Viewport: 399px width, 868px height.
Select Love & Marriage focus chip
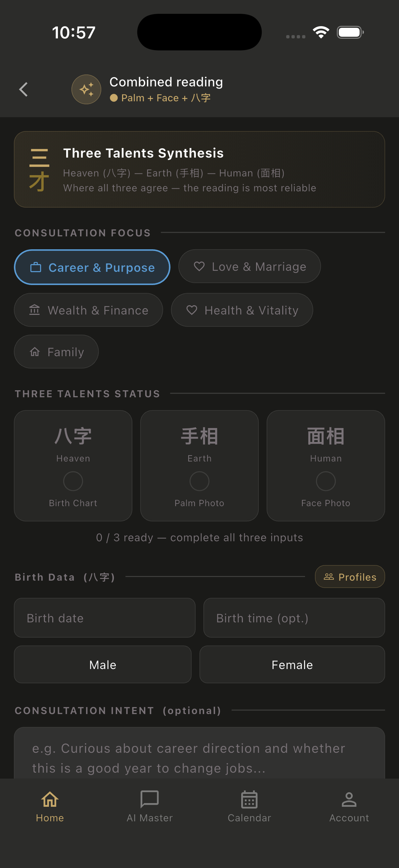(x=249, y=266)
